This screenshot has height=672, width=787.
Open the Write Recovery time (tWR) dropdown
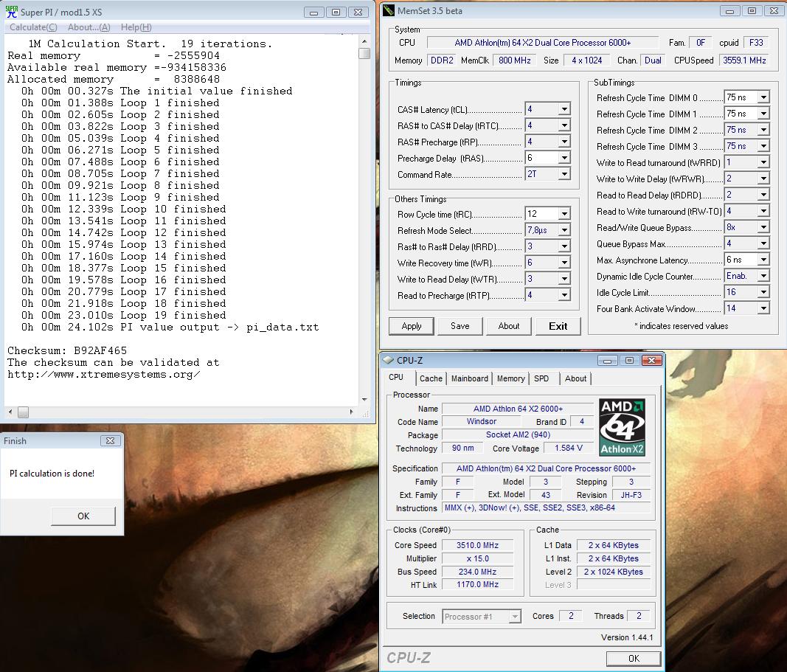point(564,263)
